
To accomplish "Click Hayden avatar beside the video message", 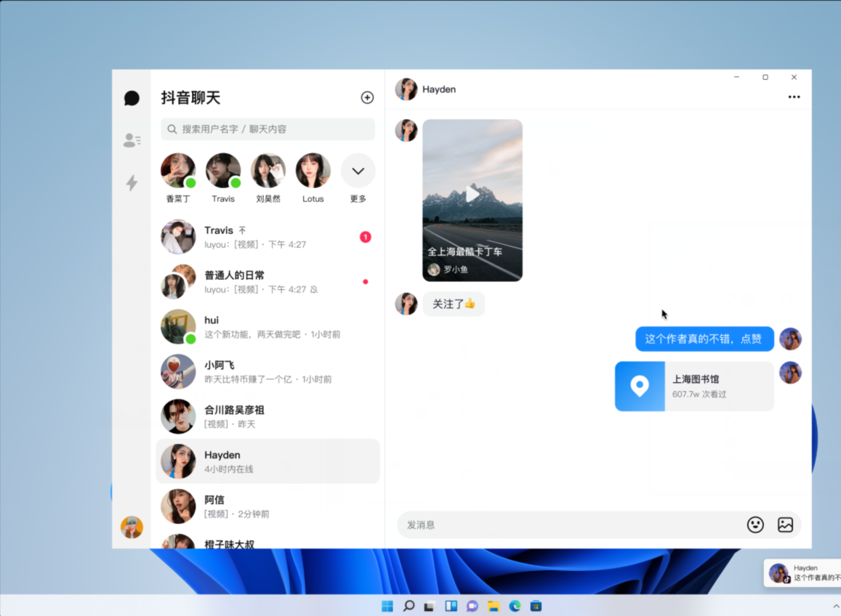I will (406, 130).
